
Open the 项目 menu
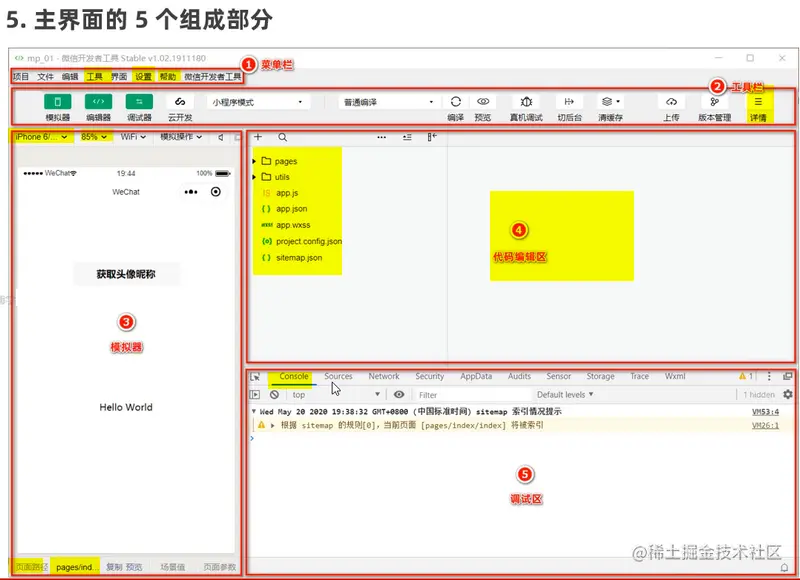21,77
